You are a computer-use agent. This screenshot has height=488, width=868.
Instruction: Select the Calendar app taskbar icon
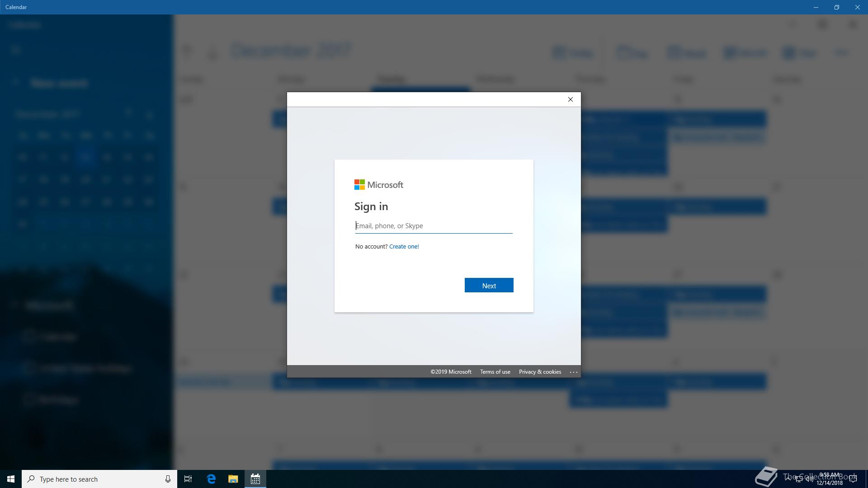click(x=255, y=479)
